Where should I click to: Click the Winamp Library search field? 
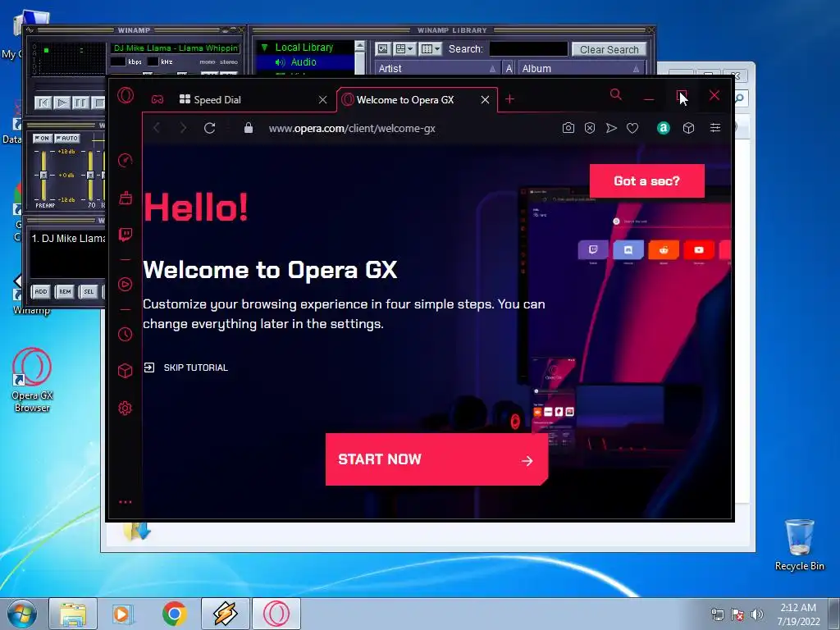click(x=528, y=48)
